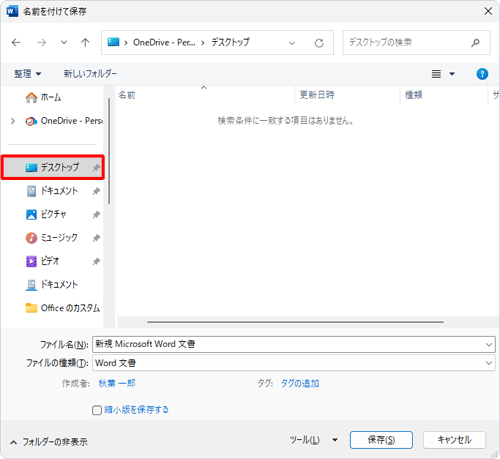Go up one folder level
This screenshot has width=500, height=459.
[x=85, y=43]
